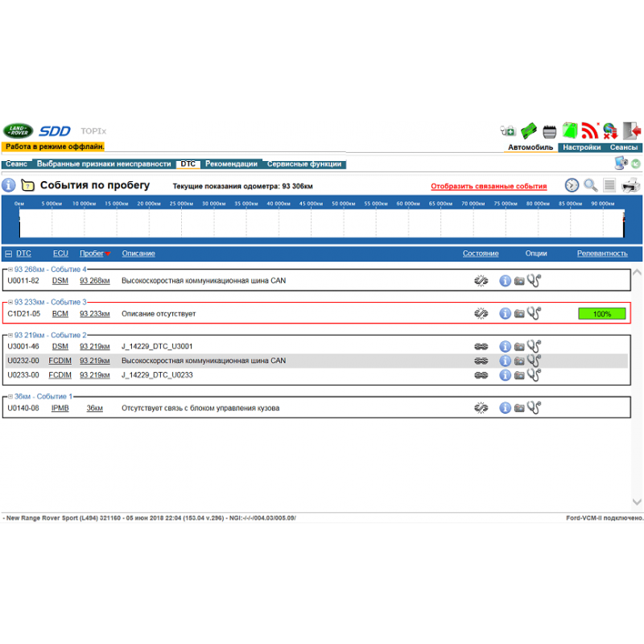Open the magnifier search icon
Image resolution: width=644 pixels, height=644 pixels.
pyautogui.click(x=591, y=185)
